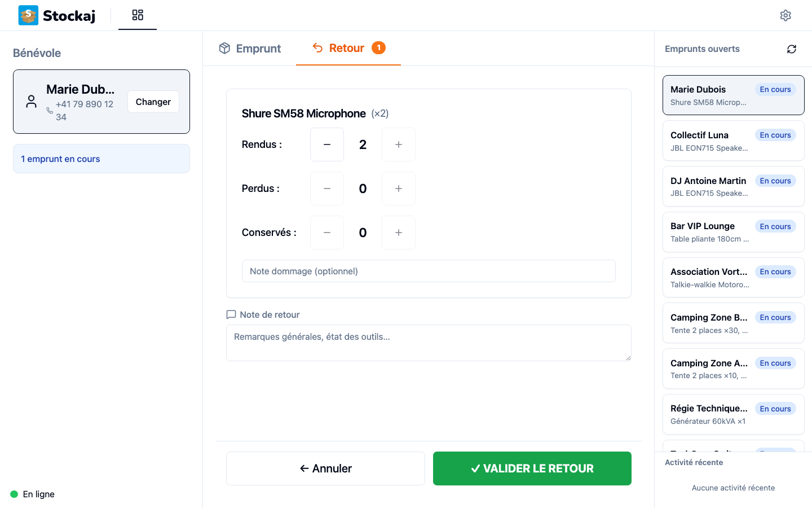Click the Note dommage input field

click(x=429, y=271)
